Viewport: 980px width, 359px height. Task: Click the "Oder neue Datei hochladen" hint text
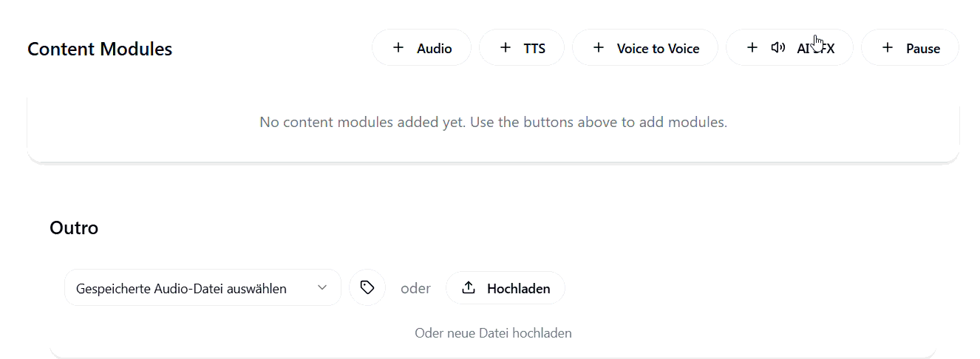[493, 333]
